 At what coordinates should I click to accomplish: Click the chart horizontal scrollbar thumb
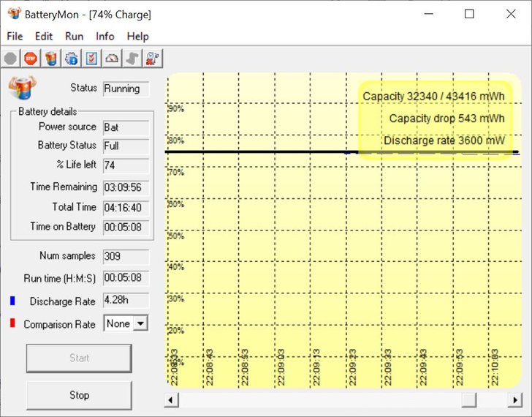pyautogui.click(x=469, y=400)
